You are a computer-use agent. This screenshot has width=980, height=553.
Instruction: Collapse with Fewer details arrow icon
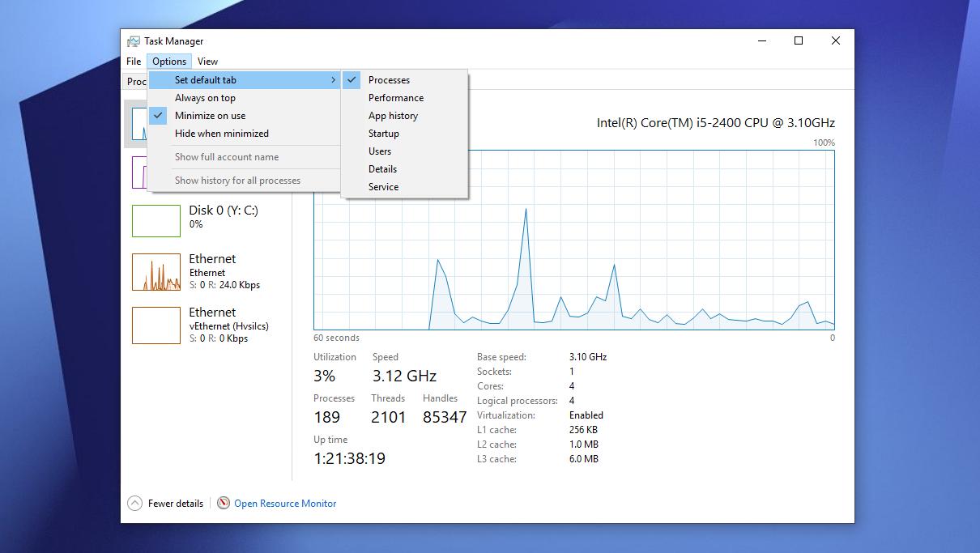click(x=134, y=504)
